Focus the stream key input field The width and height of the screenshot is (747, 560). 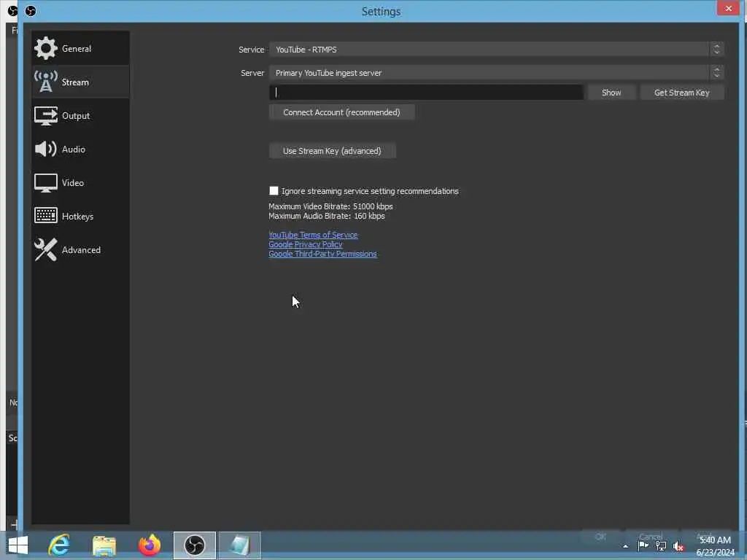426,93
